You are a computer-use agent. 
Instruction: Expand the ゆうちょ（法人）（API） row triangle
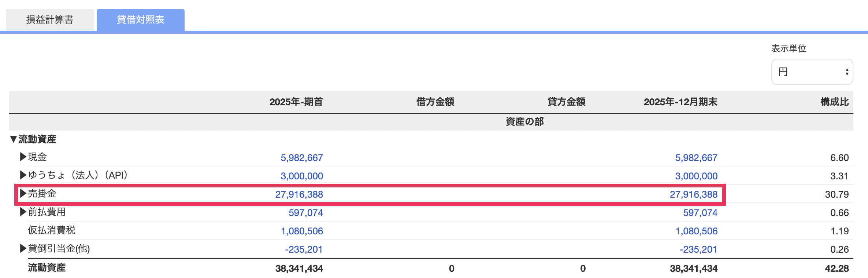(x=23, y=175)
